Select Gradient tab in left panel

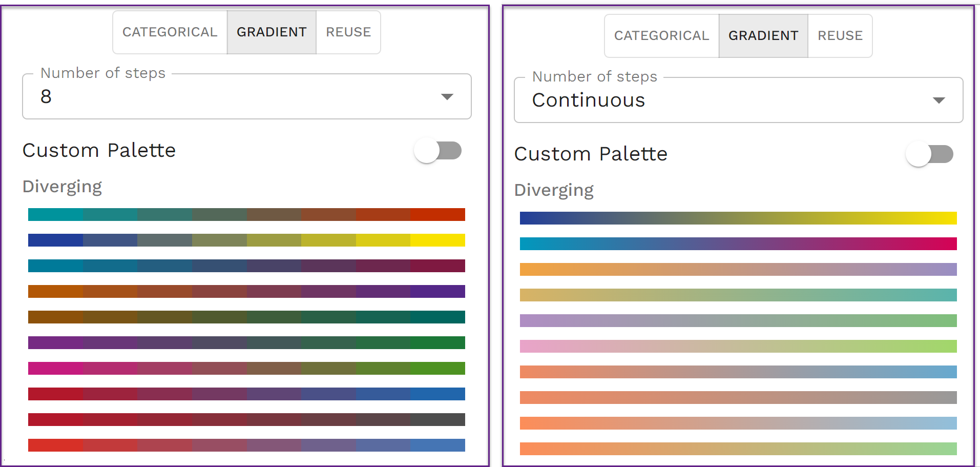click(272, 32)
